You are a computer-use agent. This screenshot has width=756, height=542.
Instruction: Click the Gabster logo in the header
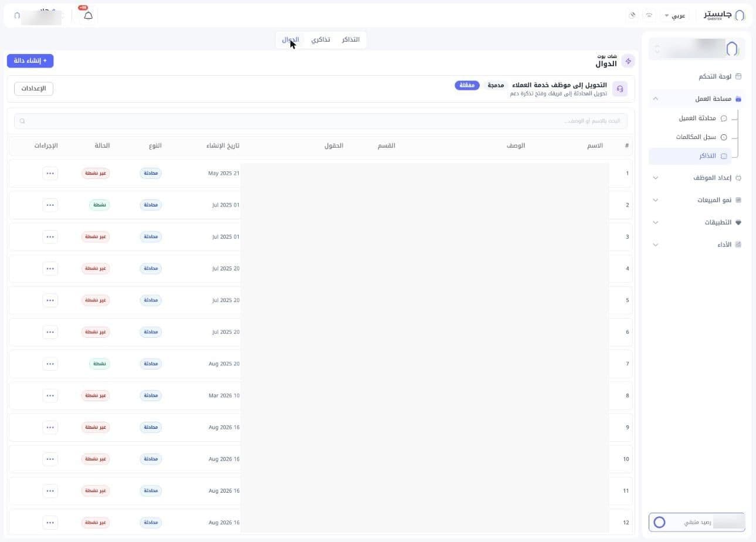coord(724,15)
